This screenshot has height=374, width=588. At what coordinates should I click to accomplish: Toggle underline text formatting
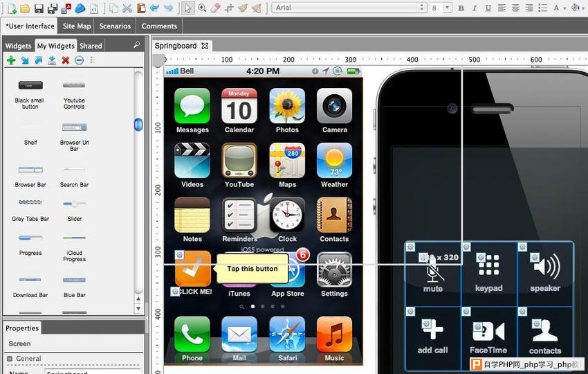click(488, 8)
